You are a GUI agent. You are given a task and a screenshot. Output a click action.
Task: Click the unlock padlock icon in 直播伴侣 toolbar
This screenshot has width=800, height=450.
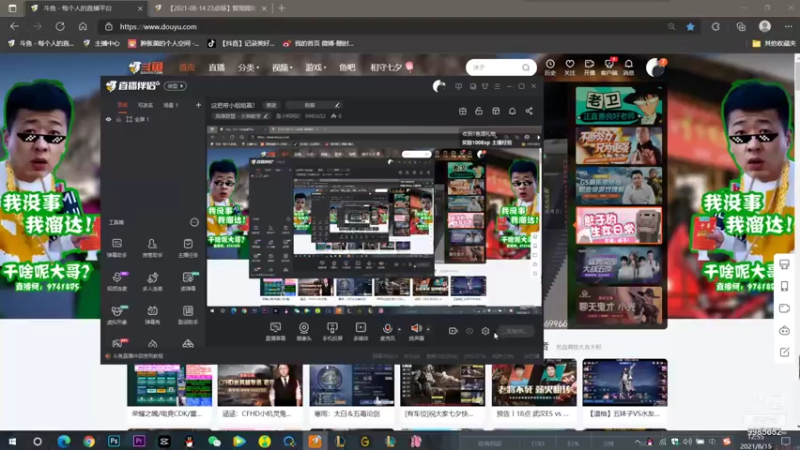(x=479, y=111)
